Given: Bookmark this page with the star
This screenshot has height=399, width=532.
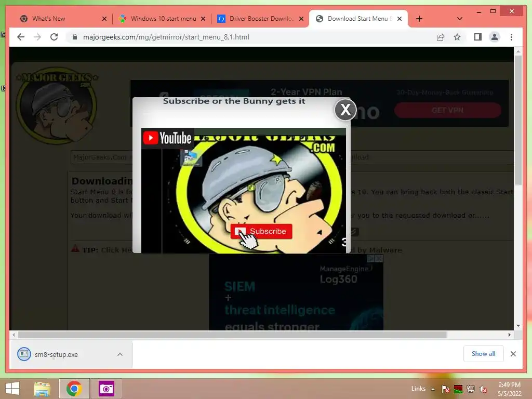Looking at the screenshot, I should pos(457,37).
